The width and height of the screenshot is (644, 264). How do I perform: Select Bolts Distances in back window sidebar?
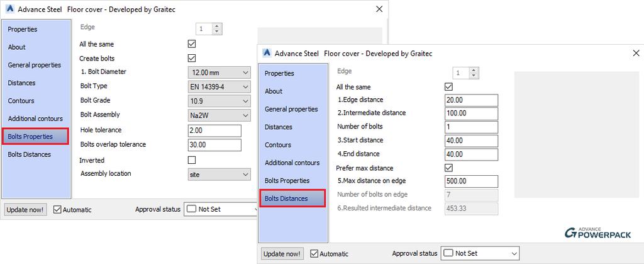(x=35, y=154)
